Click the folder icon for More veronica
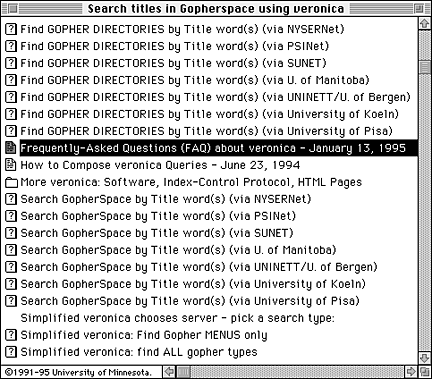This screenshot has height=379, width=432. coord(11,183)
